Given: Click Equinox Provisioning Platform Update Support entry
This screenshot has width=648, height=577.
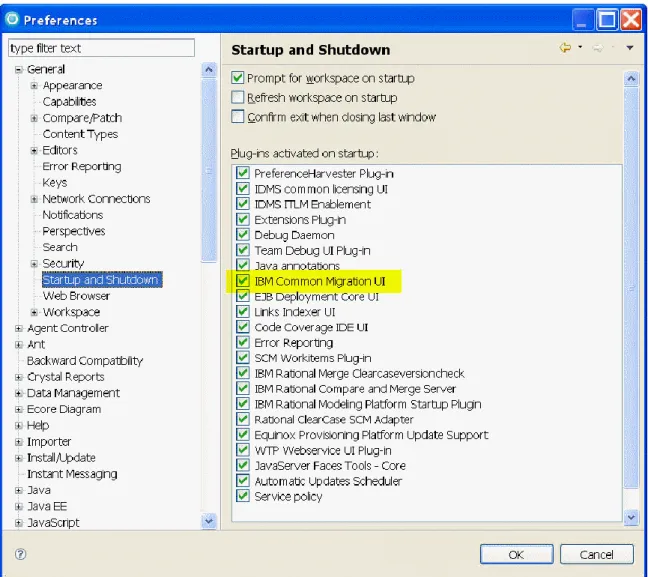Looking at the screenshot, I should coord(371,435).
